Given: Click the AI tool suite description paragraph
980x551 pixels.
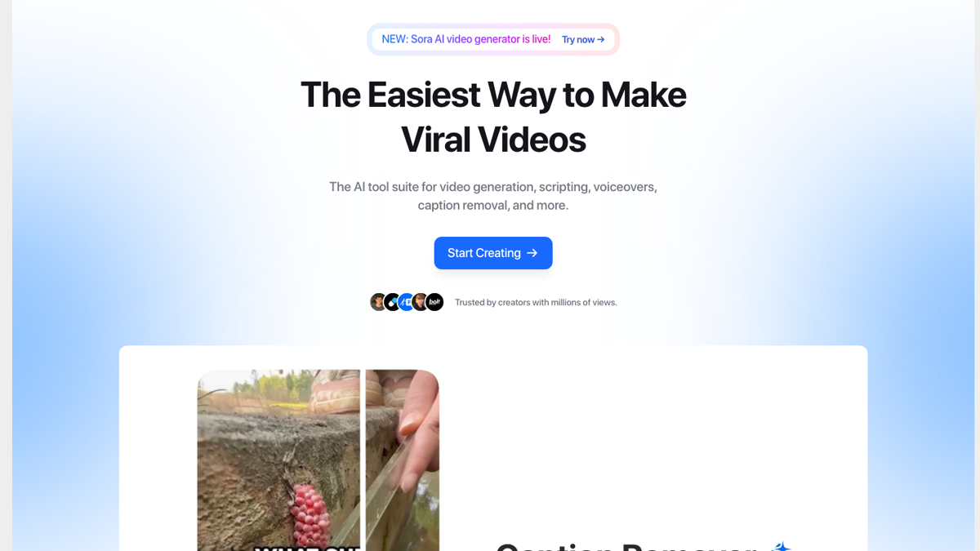Looking at the screenshot, I should 493,196.
